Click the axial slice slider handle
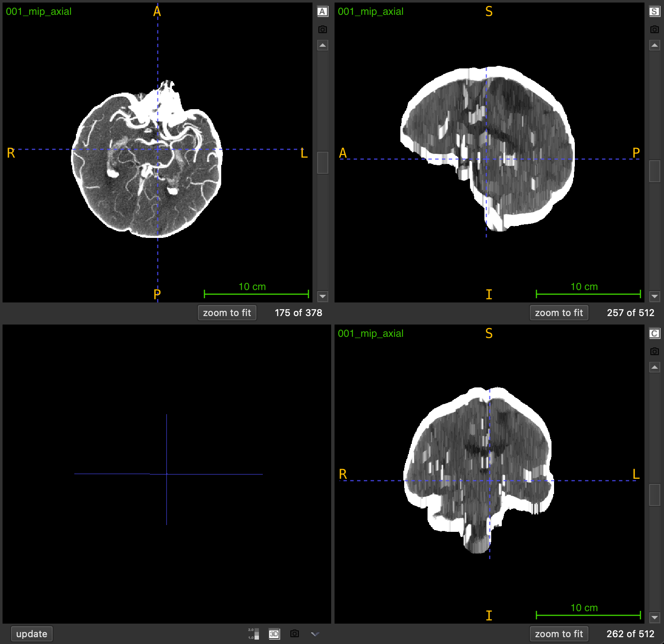 click(x=322, y=163)
